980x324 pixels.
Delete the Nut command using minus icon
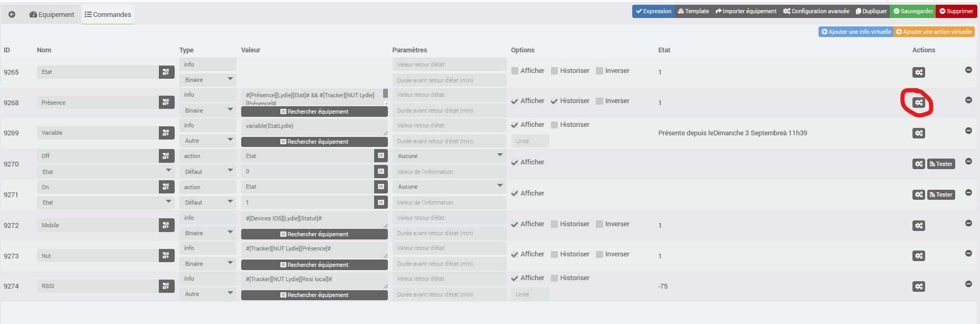coord(968,253)
